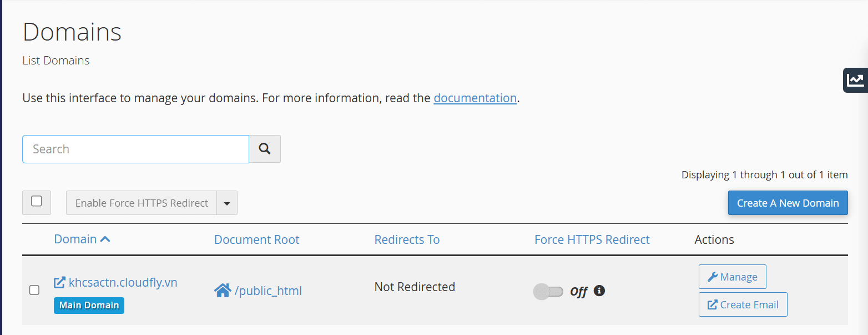Tick the select-all domains checkbox
This screenshot has height=335, width=868.
[x=37, y=202]
